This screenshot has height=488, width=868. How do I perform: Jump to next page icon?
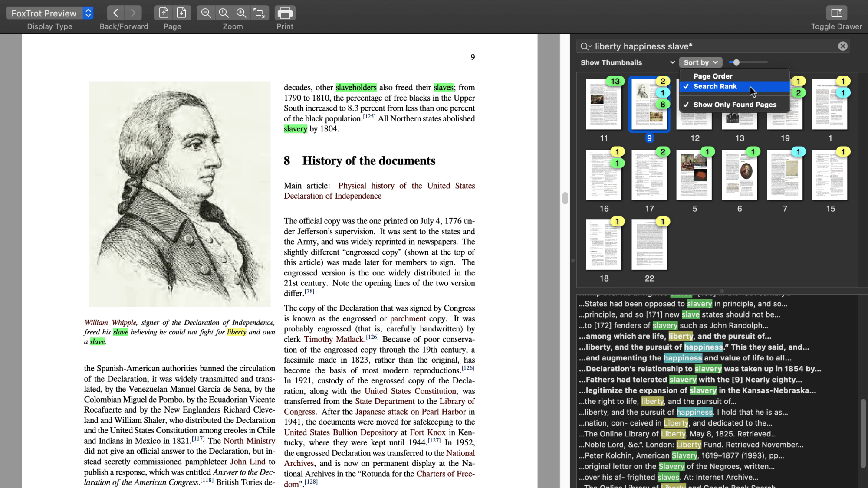[x=181, y=13]
